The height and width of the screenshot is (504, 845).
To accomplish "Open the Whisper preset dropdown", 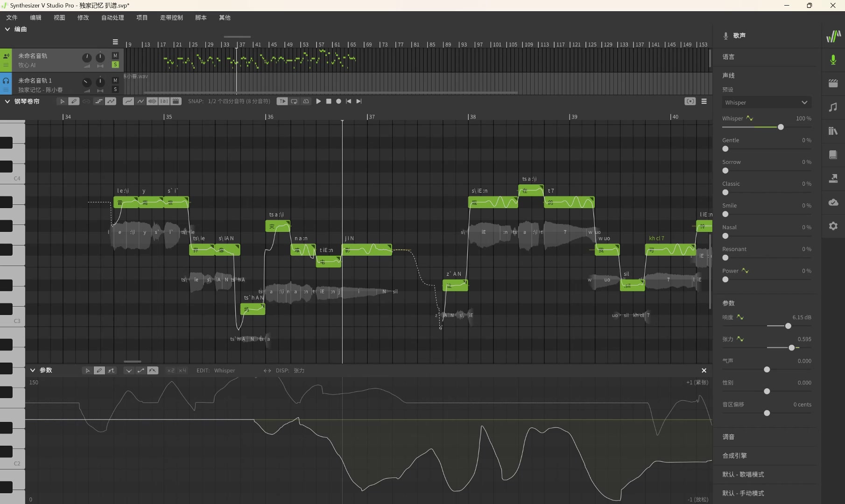I will (766, 103).
